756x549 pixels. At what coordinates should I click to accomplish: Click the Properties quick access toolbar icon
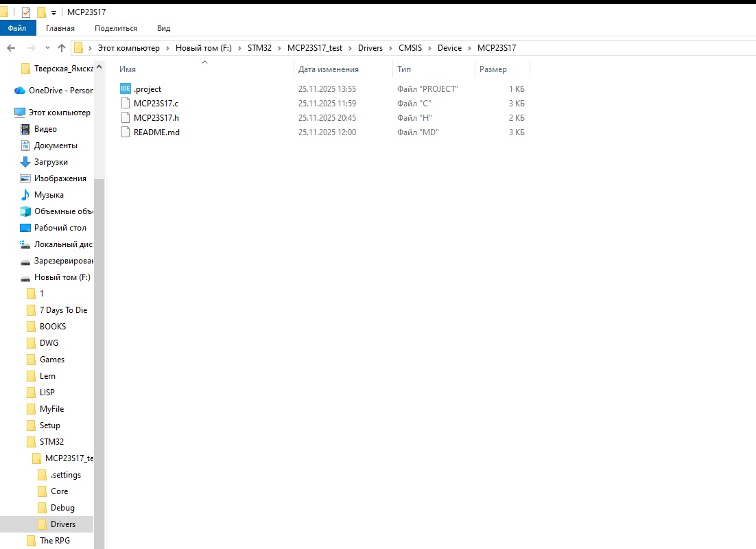(26, 12)
